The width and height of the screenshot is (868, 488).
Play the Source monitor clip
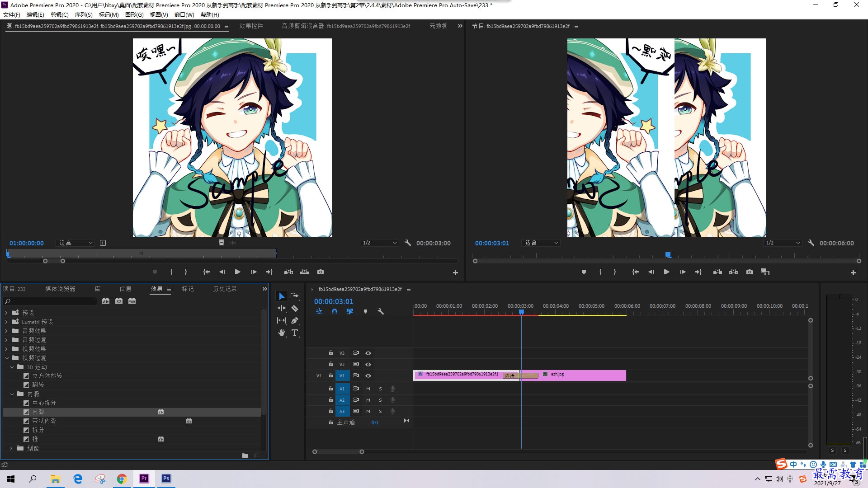pos(237,272)
